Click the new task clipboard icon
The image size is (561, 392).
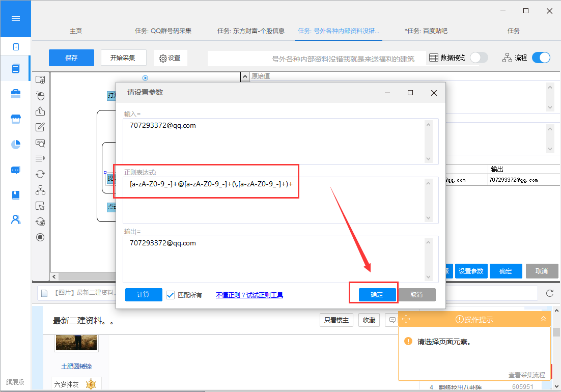pyautogui.click(x=15, y=47)
